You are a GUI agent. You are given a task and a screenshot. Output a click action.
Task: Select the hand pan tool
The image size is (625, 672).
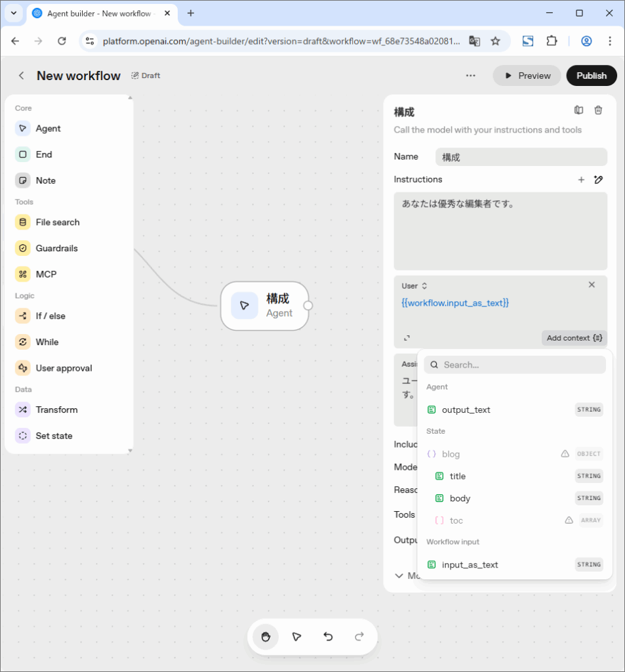(x=266, y=637)
